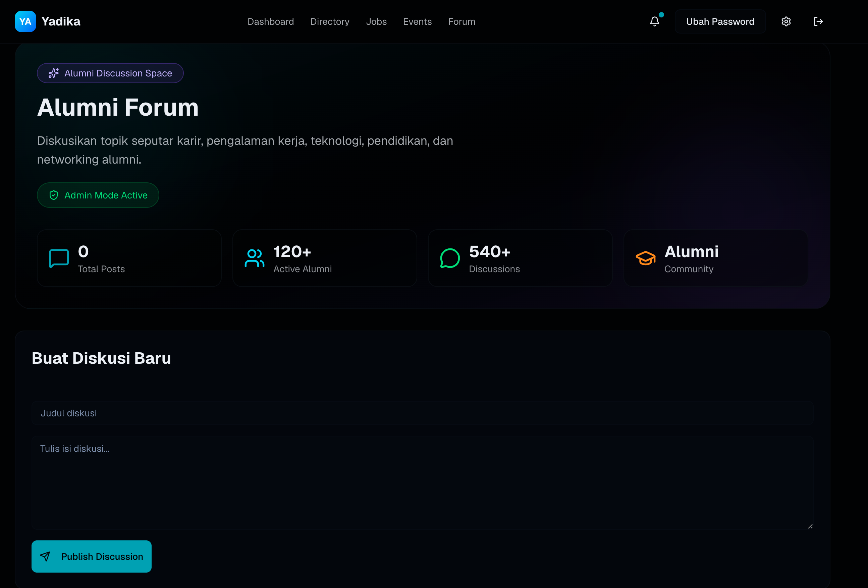Viewport: 868px width, 588px height.
Task: Click the Alumni Discussion Space badge label
Action: 118,73
